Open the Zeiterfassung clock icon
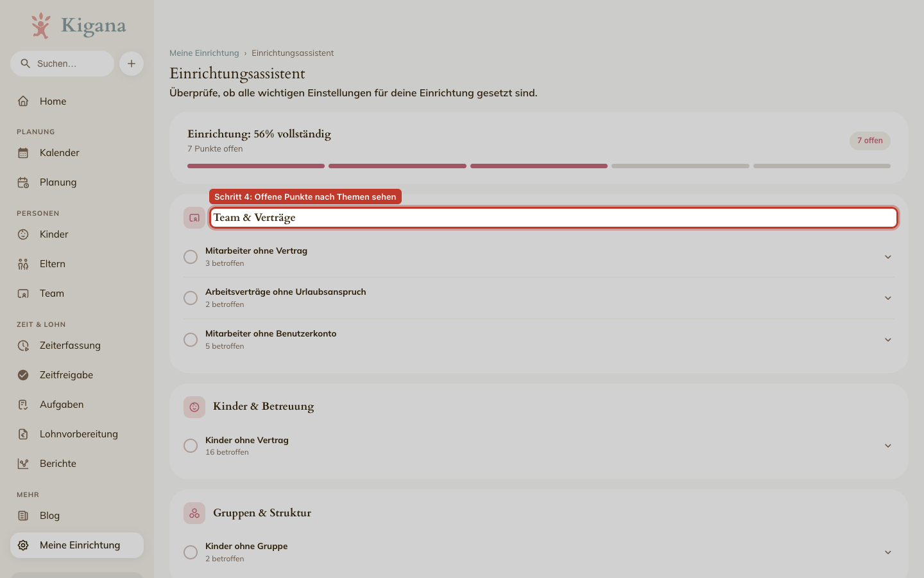924x578 pixels. [23, 346]
